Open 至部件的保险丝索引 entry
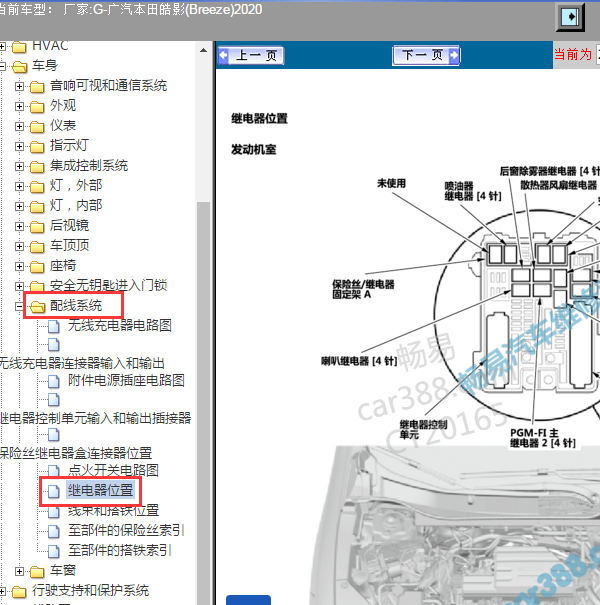 125,530
